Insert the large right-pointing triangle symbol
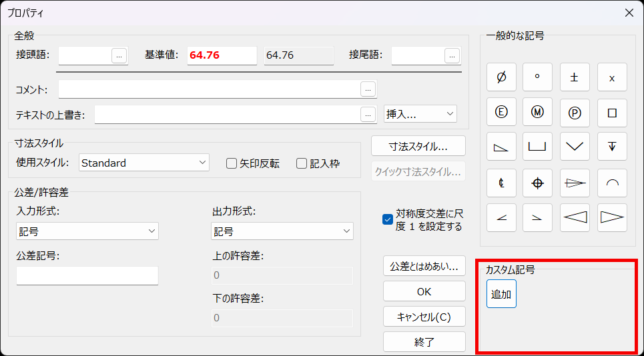The height and width of the screenshot is (356, 644). 612,218
